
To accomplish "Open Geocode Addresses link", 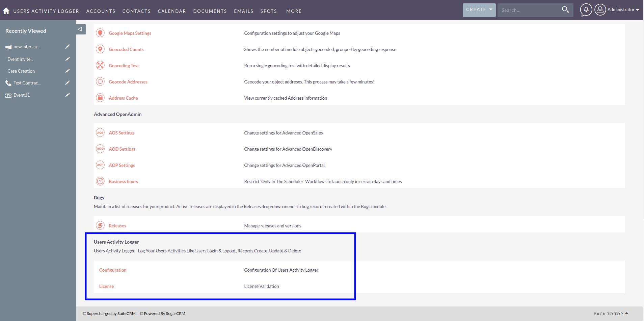I will 128,82.
